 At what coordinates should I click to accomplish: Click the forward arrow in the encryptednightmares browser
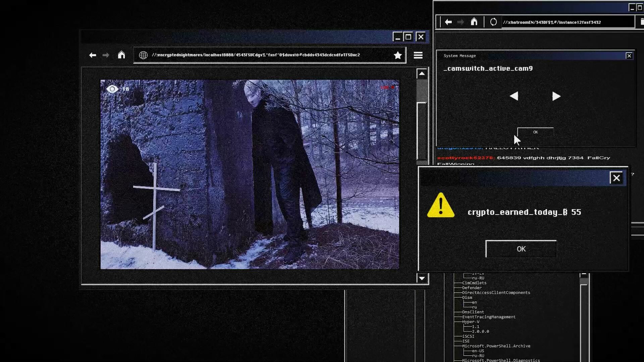tap(106, 55)
